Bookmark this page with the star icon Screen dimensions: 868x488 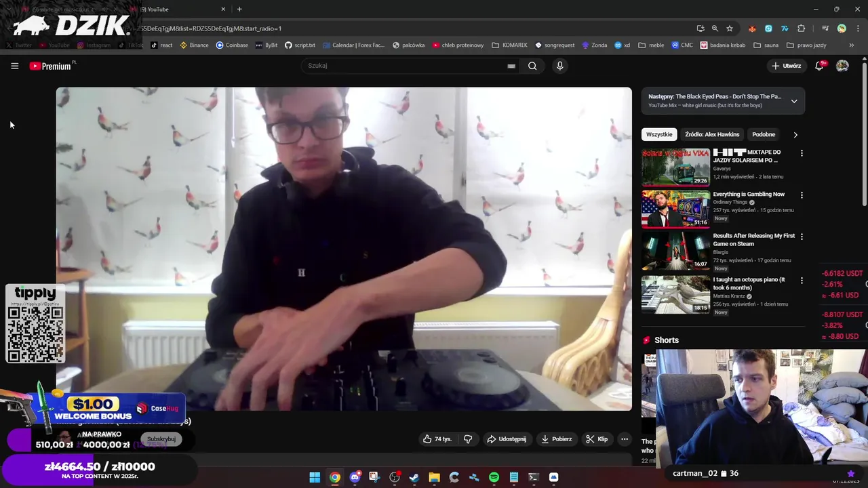pyautogui.click(x=730, y=28)
